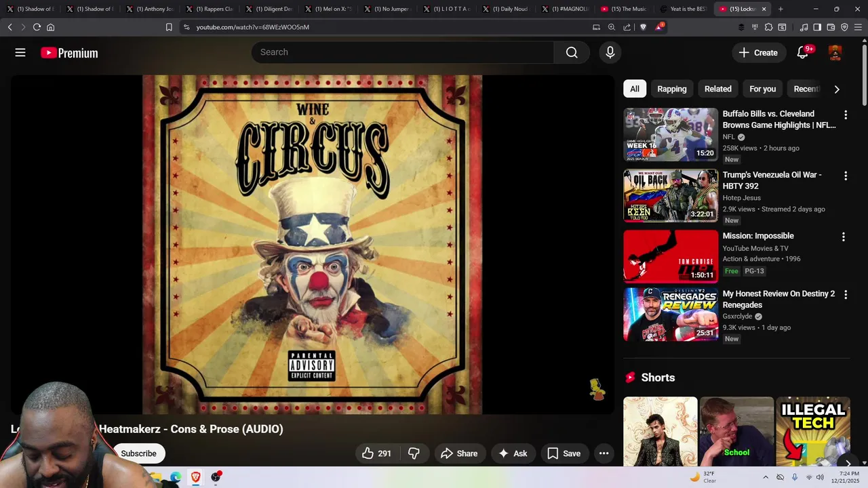Like the video with thumbs-up button
Image resolution: width=868 pixels, height=488 pixels.
click(x=377, y=453)
